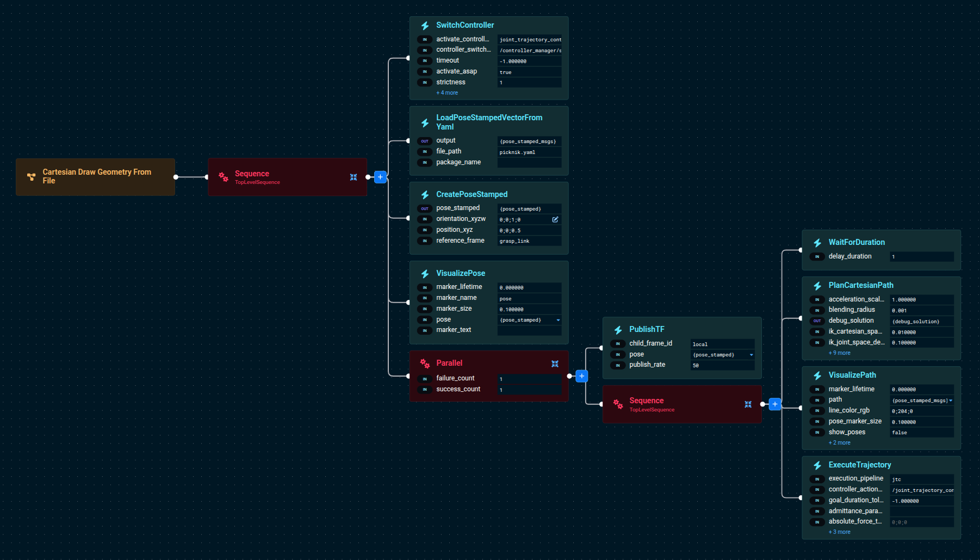Open the VisualizePose pose dropdown
The height and width of the screenshot is (560, 980).
(558, 320)
